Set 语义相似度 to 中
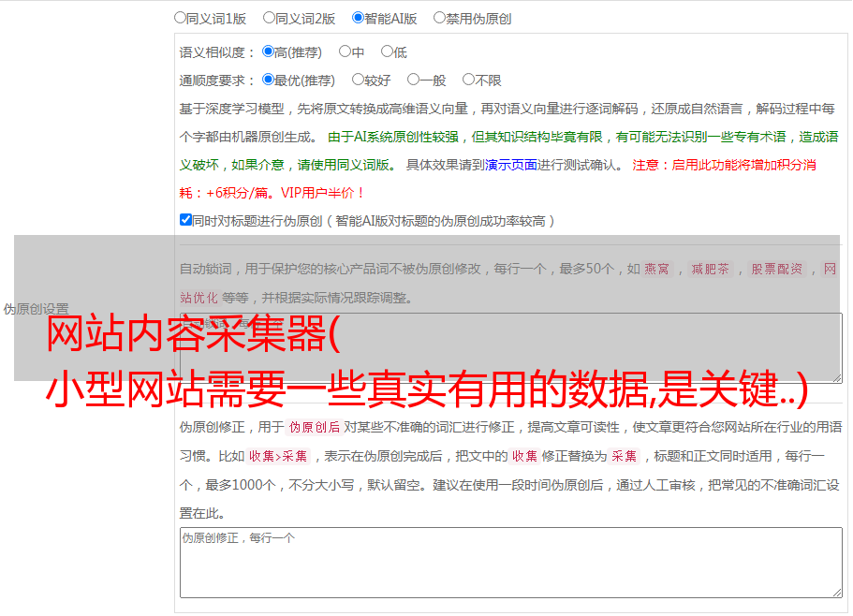This screenshot has height=616, width=853. [x=345, y=51]
